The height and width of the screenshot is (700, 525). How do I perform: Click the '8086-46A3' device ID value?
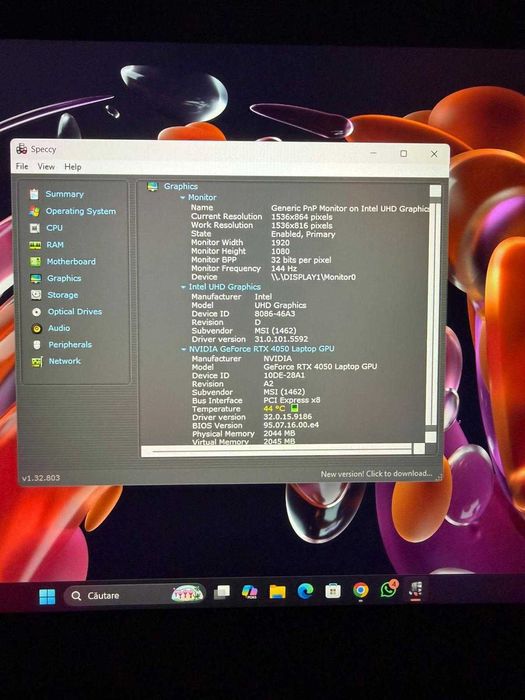[x=275, y=314]
